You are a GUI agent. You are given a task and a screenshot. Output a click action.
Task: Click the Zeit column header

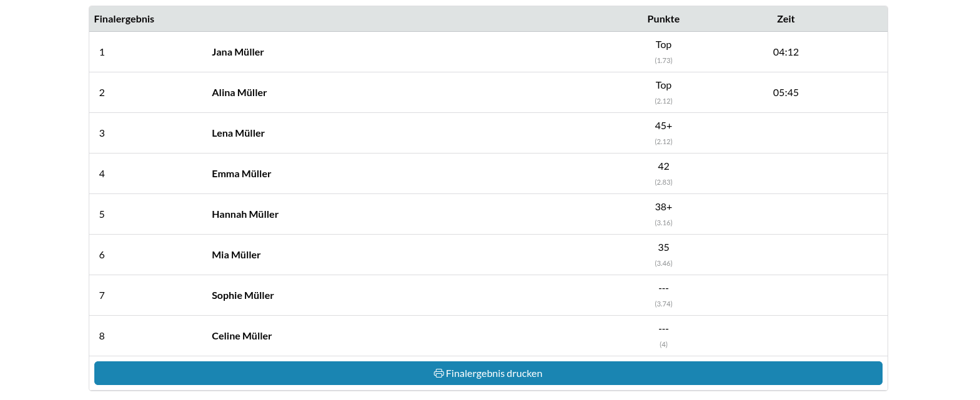(x=785, y=19)
